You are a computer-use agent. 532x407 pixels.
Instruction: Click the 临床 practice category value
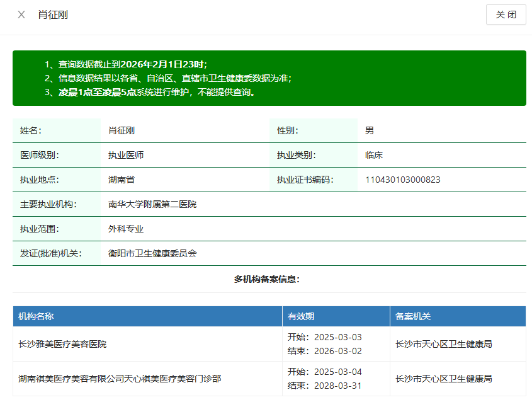[x=373, y=155]
